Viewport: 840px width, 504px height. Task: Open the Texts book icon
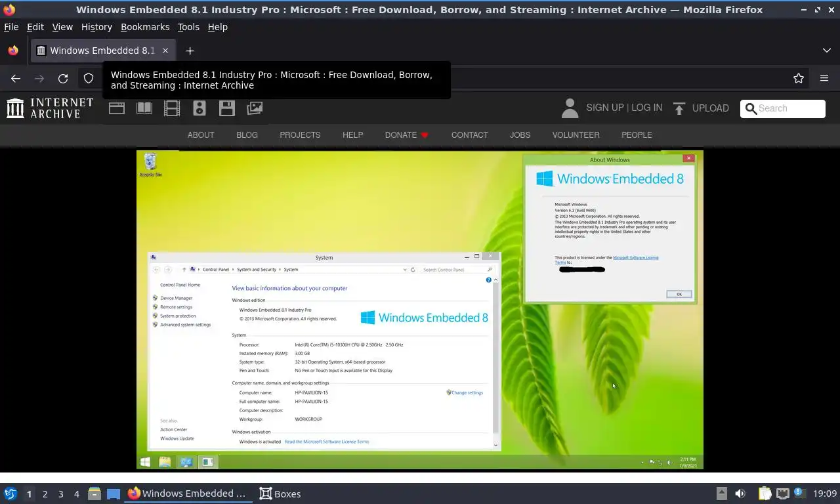pyautogui.click(x=144, y=108)
